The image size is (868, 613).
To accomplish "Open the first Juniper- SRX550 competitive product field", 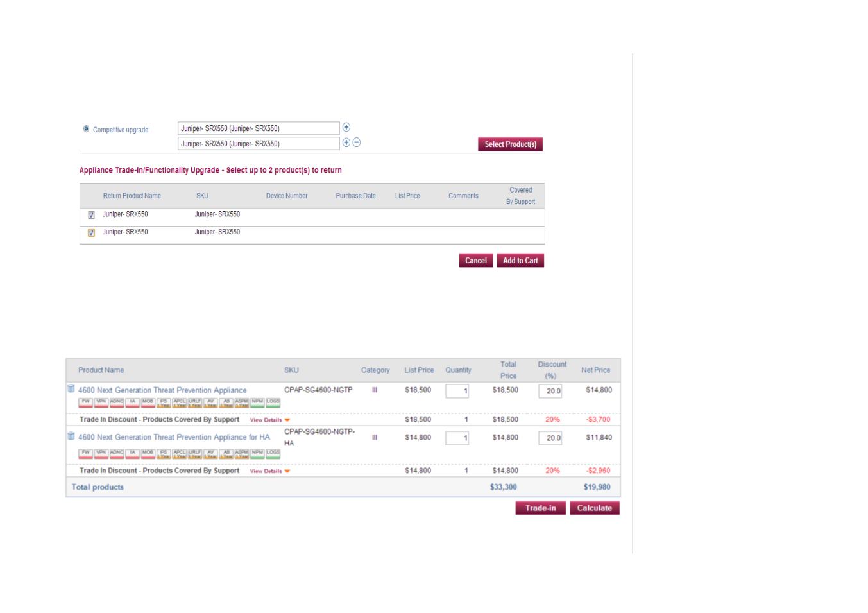I will click(259, 128).
